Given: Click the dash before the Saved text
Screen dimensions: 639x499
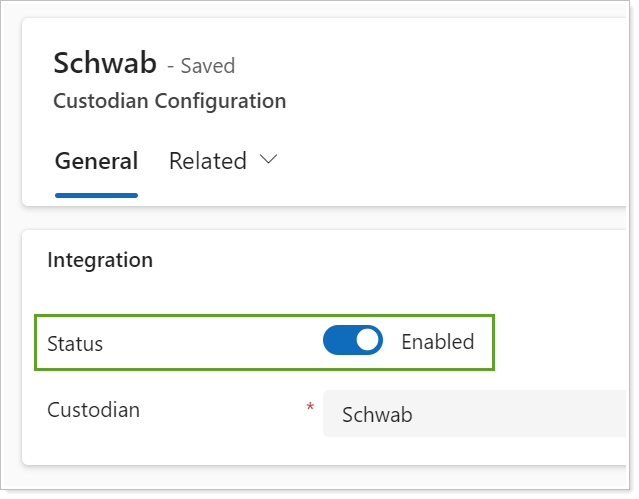Looking at the screenshot, I should [171, 67].
